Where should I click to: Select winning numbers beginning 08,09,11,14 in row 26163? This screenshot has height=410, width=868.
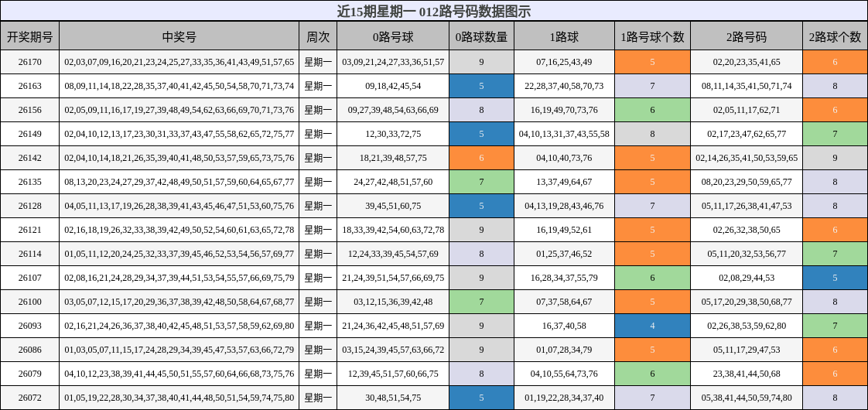point(179,86)
